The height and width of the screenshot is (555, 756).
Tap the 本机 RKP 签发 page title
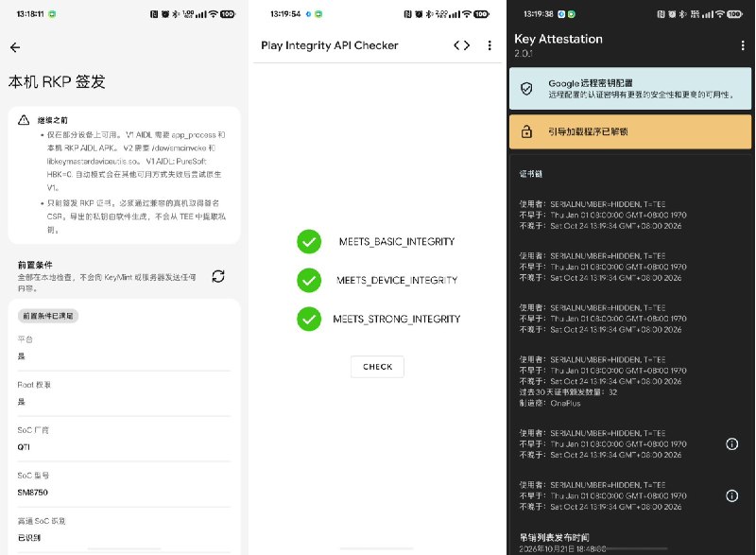[57, 81]
